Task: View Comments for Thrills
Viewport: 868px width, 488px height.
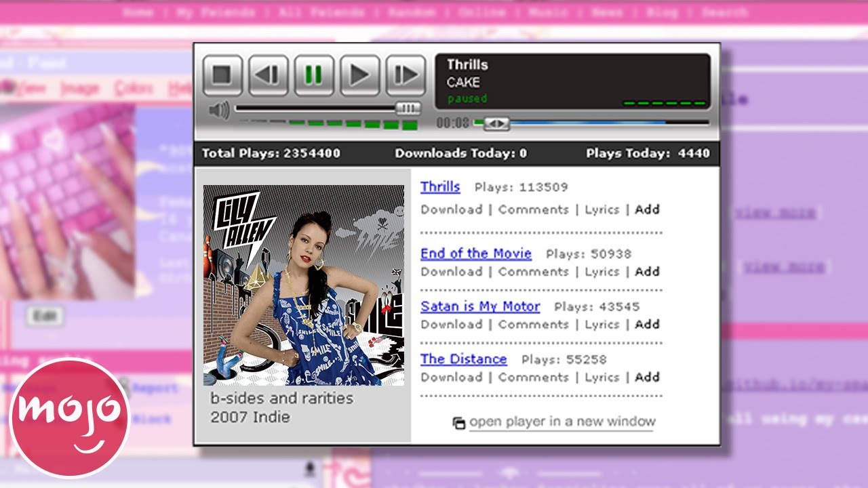Action: [534, 209]
